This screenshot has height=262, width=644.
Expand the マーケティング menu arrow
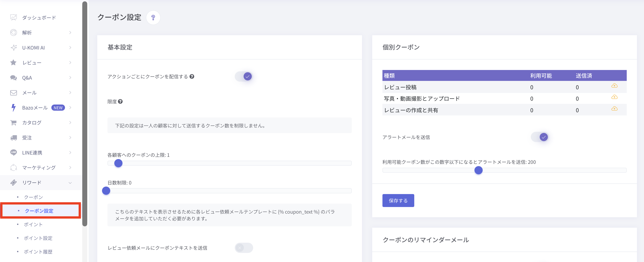point(70,167)
